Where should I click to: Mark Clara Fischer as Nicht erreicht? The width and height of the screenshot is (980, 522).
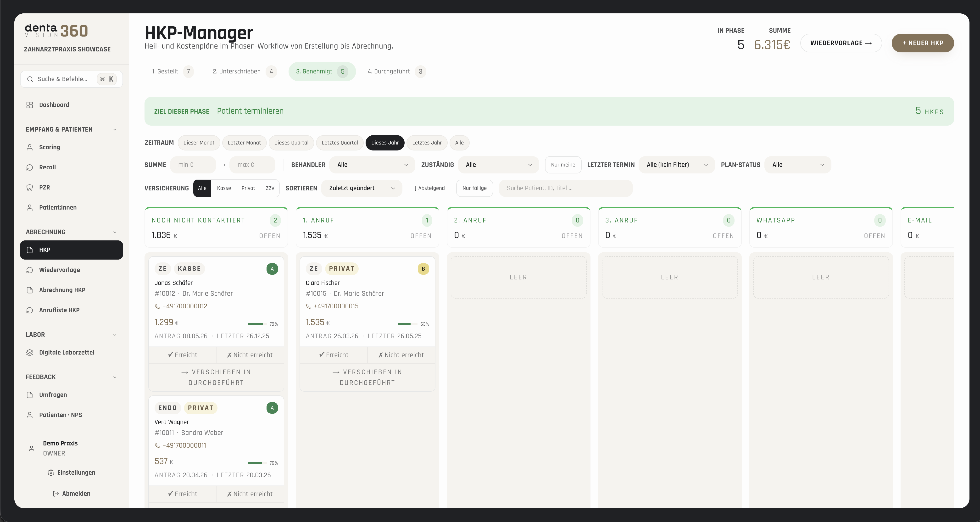401,355
